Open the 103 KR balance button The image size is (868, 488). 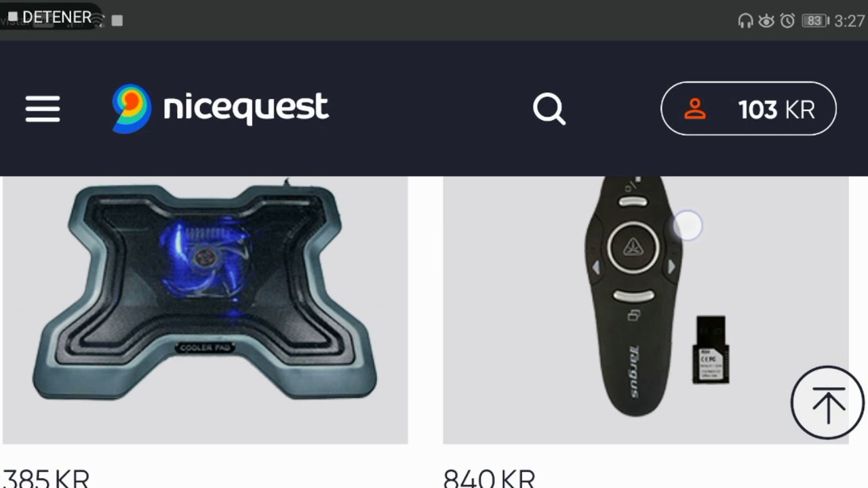click(x=749, y=108)
